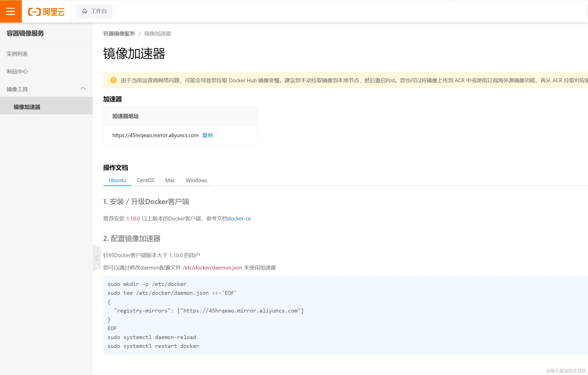Click the 加速器地址 header cell
The height and width of the screenshot is (375, 588).
pyautogui.click(x=181, y=116)
